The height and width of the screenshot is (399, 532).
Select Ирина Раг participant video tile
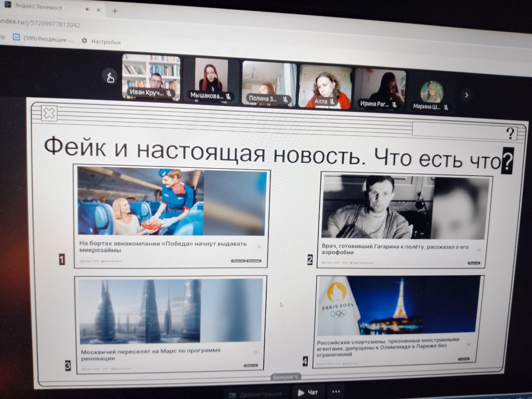pos(380,89)
